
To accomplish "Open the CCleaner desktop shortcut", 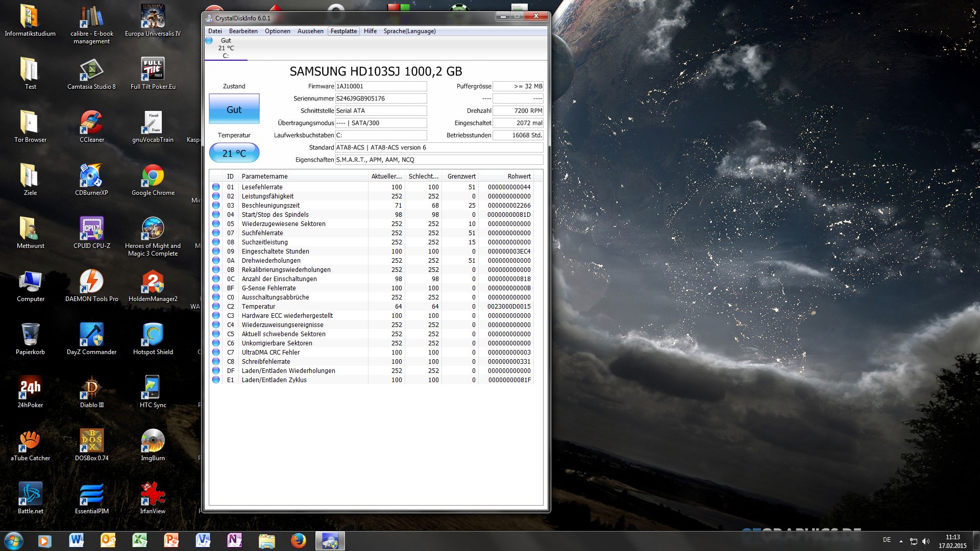I will [91, 126].
